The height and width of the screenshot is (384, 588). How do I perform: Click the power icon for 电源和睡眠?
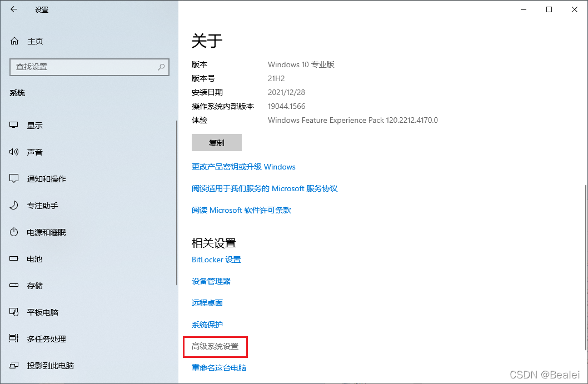14,232
